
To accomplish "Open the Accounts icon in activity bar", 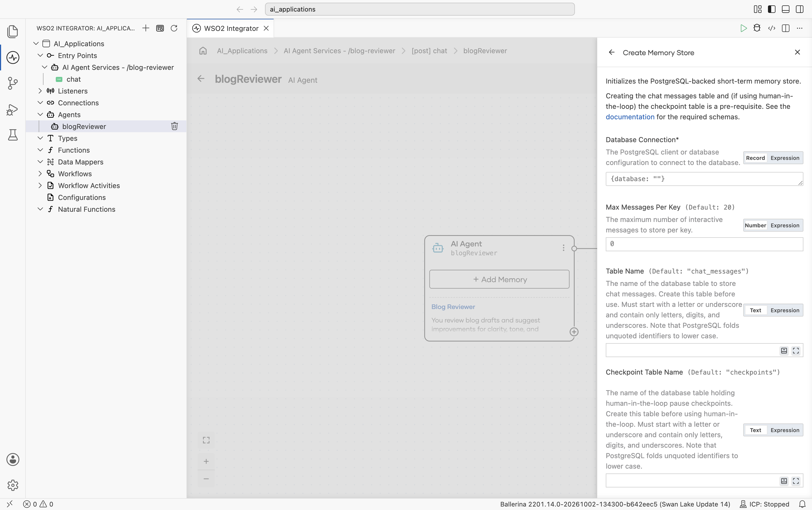I will point(13,459).
